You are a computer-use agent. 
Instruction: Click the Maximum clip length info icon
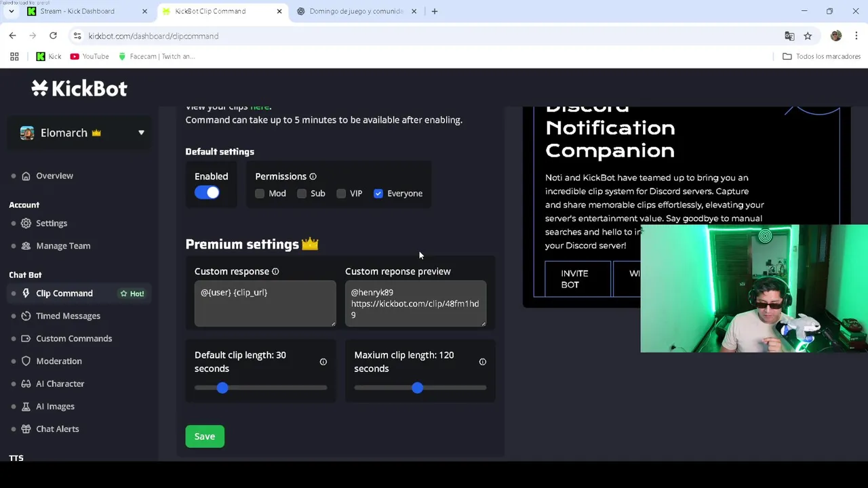point(483,362)
